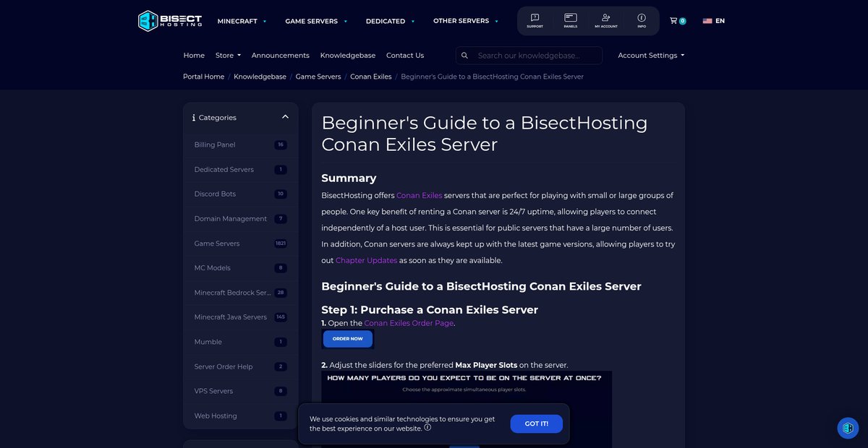Select Minecraft Bedrock Servers category
868x448 pixels.
[240, 293]
